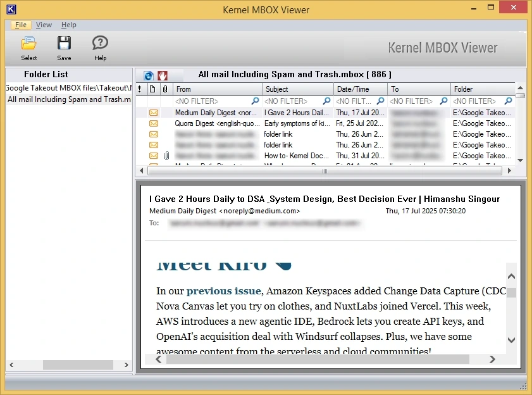Sort by the Date/Time column header
The image size is (532, 395).
pyautogui.click(x=361, y=89)
